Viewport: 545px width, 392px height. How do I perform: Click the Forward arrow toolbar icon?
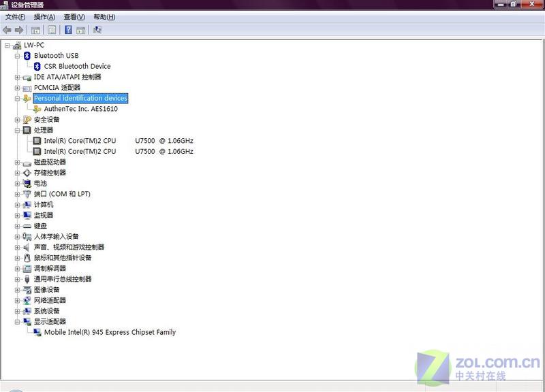tap(19, 30)
